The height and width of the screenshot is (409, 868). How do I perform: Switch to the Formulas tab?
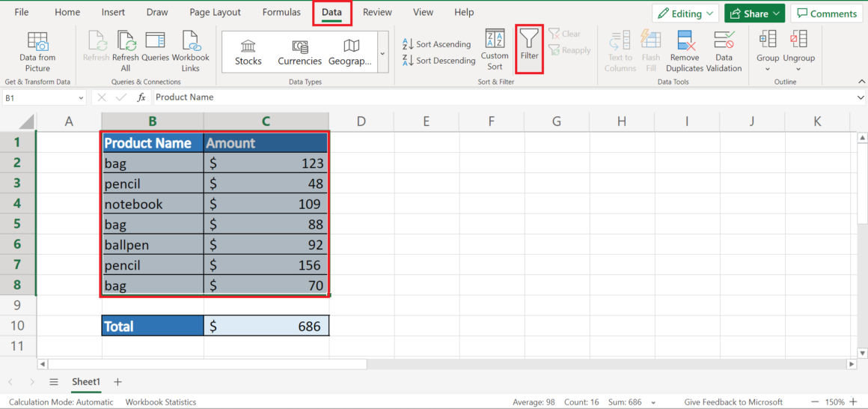281,12
